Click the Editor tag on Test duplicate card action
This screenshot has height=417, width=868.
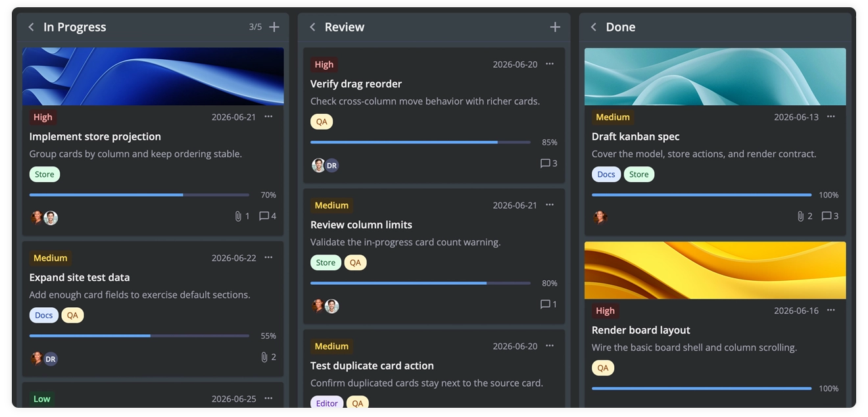coord(327,403)
